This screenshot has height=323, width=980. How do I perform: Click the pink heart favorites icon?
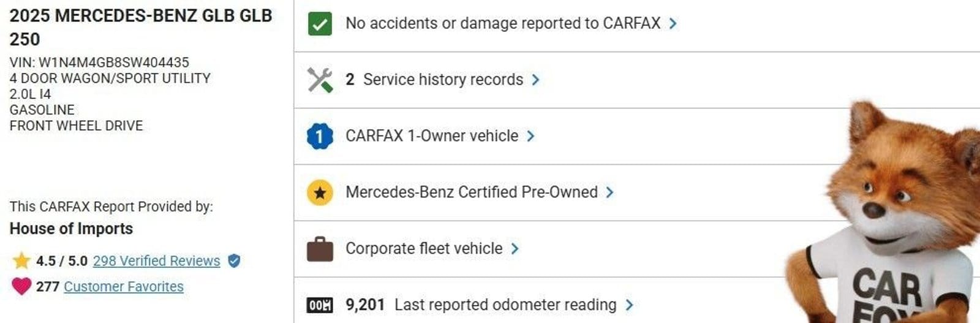[21, 286]
